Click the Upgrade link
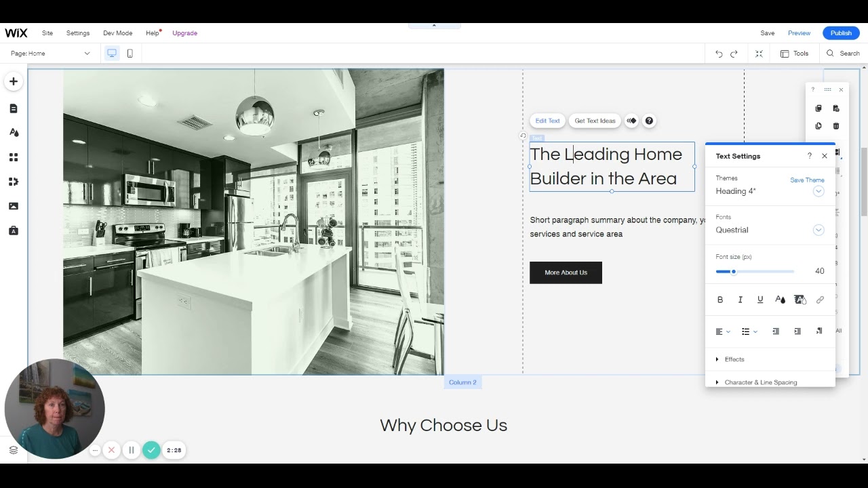 click(184, 33)
